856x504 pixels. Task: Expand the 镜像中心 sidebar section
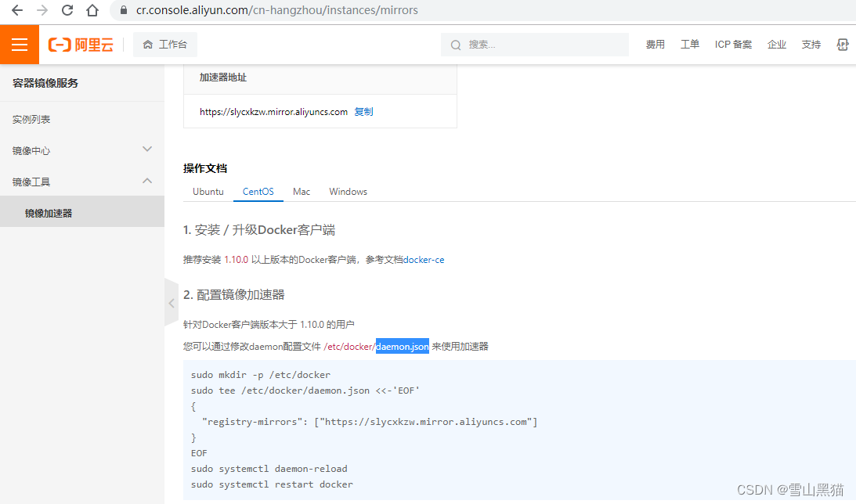point(82,150)
